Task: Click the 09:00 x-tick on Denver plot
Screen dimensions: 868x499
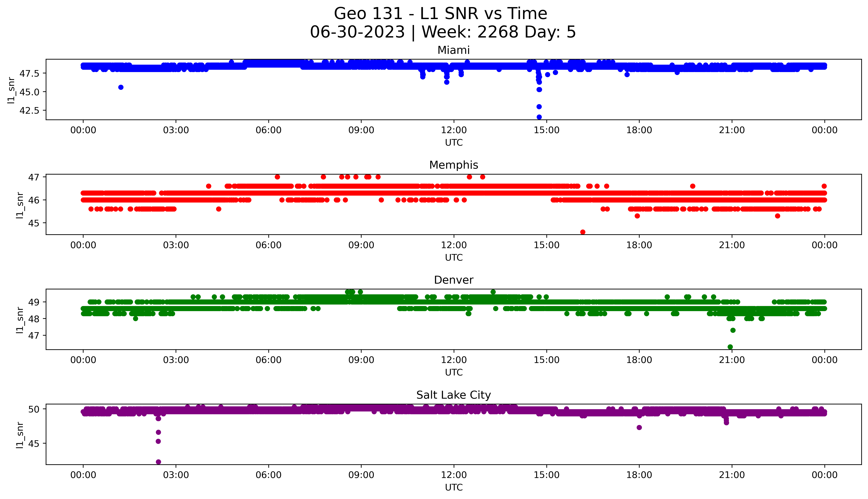Action: pyautogui.click(x=361, y=360)
